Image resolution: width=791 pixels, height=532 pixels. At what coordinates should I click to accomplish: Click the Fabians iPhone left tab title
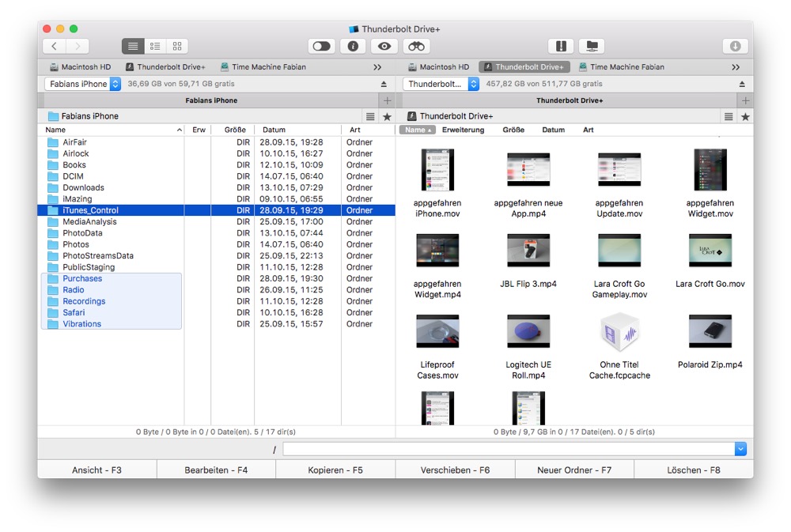click(211, 100)
